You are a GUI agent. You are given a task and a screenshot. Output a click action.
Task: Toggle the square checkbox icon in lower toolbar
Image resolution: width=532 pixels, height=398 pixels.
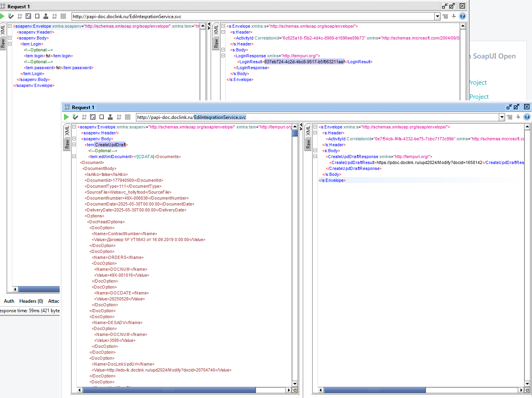click(x=102, y=117)
